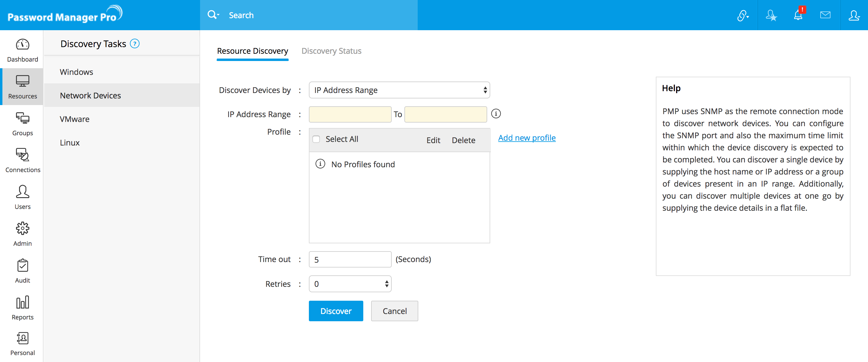
Task: Click the Discover button
Action: point(335,311)
